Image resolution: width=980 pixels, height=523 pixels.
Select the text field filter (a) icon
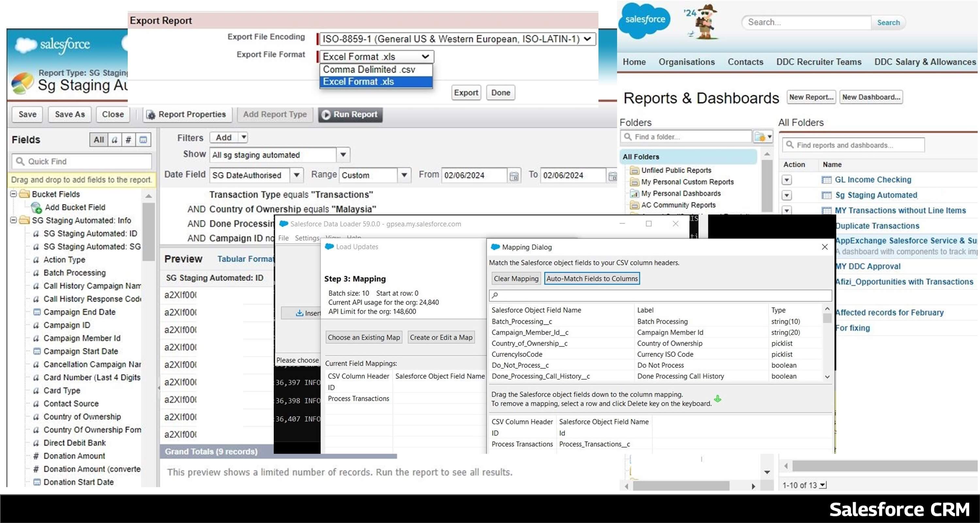[x=115, y=139]
